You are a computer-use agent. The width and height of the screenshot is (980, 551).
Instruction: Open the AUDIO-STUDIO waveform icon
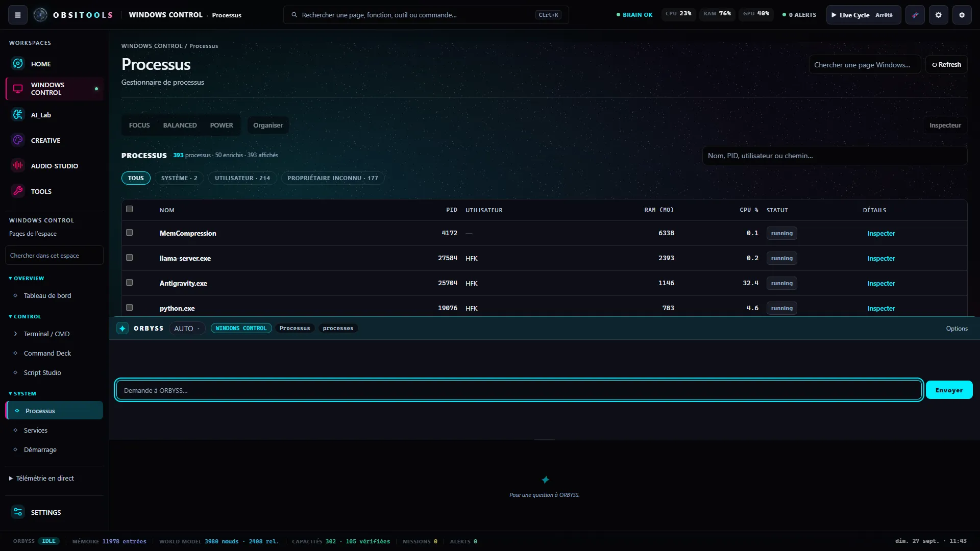[x=18, y=166]
